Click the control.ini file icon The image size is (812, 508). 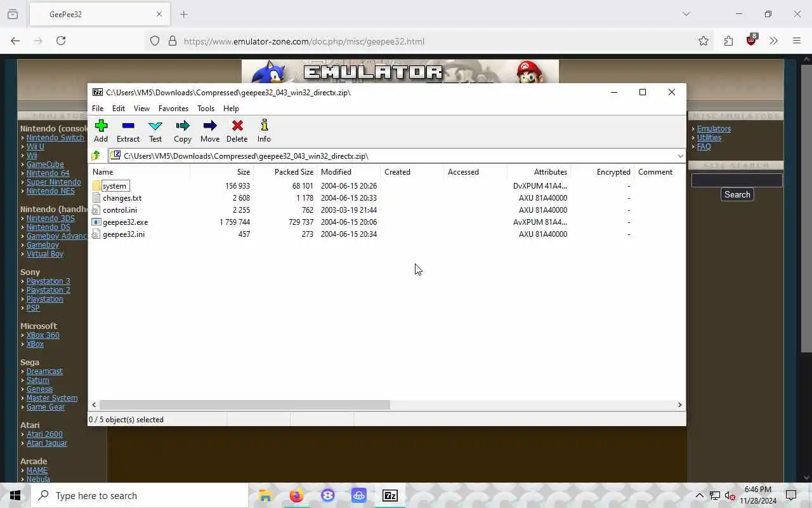click(96, 210)
